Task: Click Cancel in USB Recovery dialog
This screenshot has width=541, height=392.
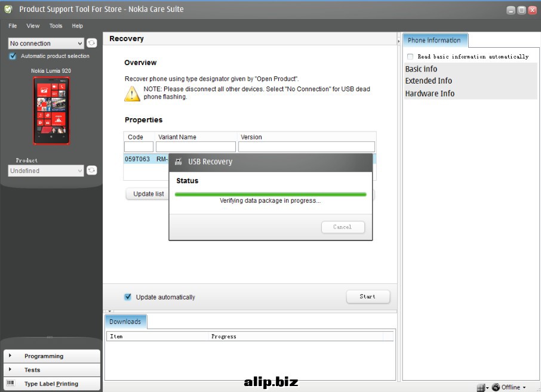Action: 343,227
